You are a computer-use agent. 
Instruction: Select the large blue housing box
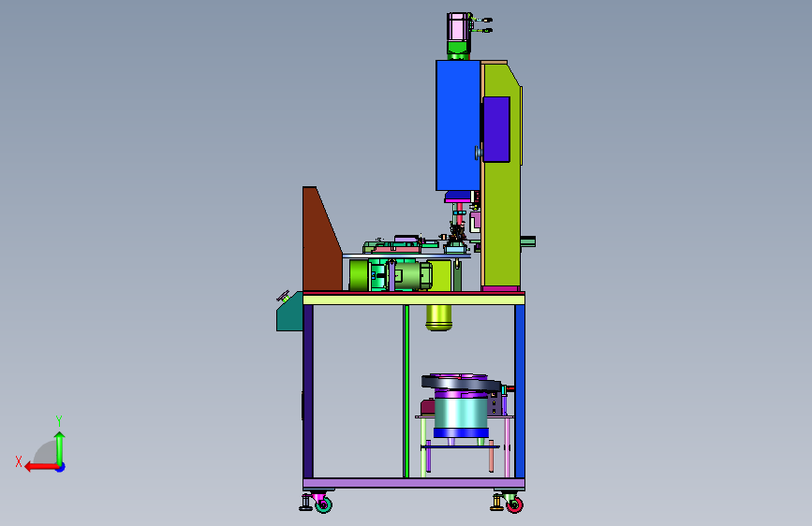coord(458,125)
